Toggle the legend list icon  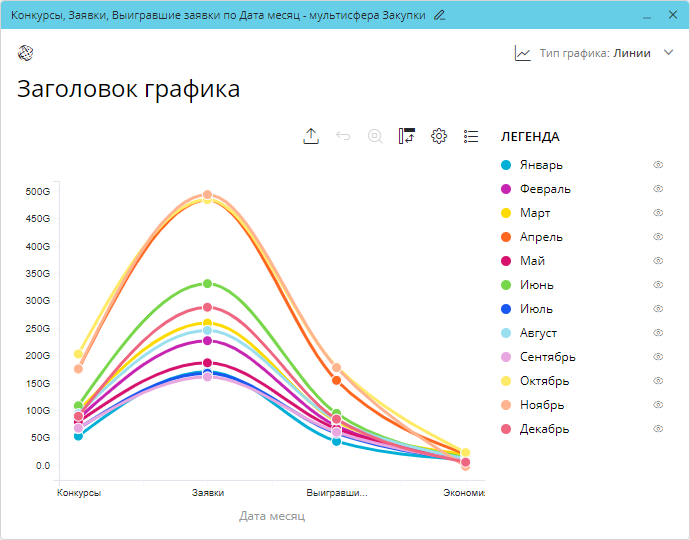(471, 136)
